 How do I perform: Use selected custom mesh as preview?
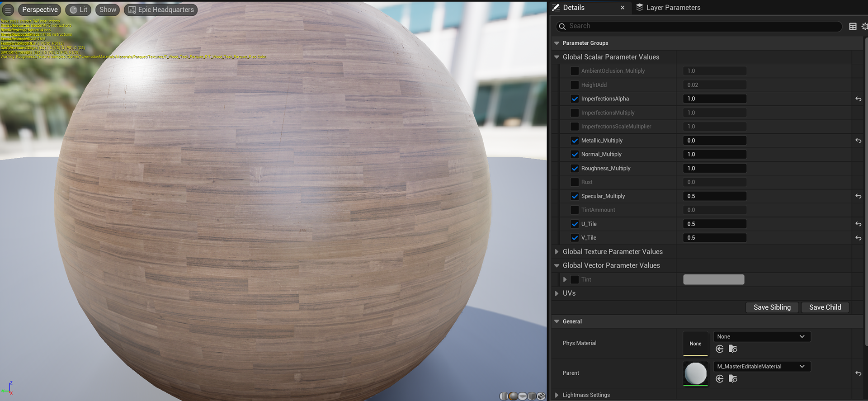pos(541,396)
